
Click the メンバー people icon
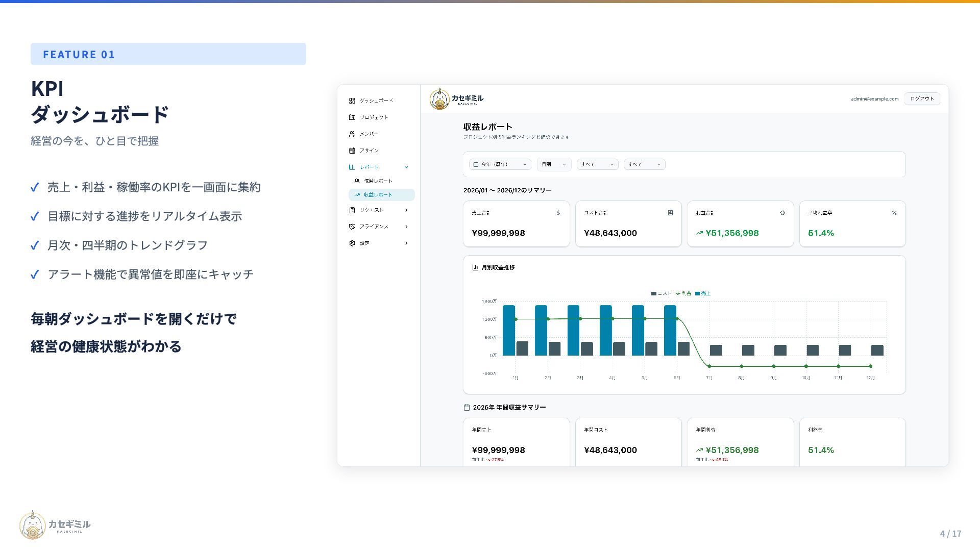[352, 134]
